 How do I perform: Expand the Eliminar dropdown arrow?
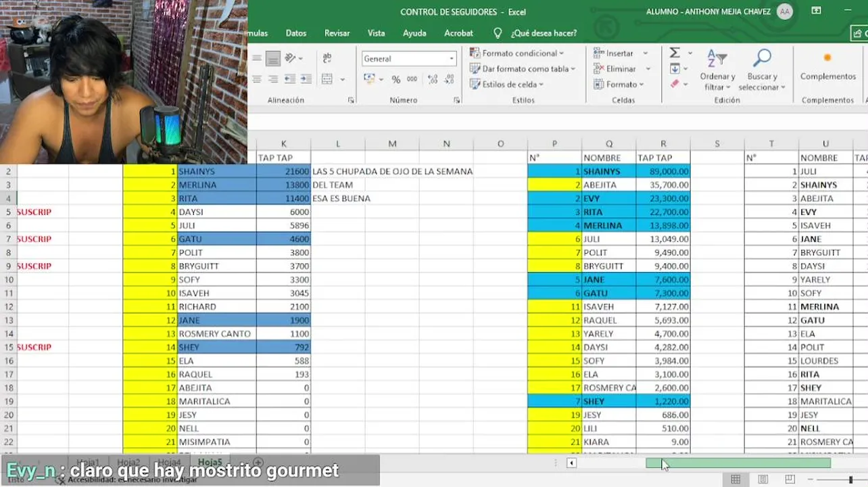click(648, 68)
